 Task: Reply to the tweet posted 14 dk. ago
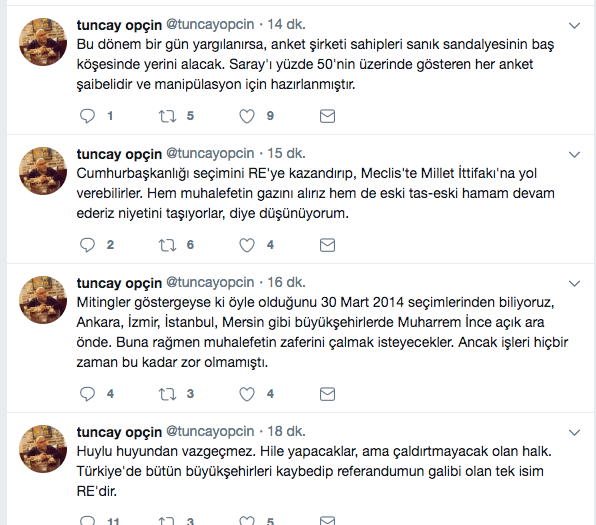[87, 116]
